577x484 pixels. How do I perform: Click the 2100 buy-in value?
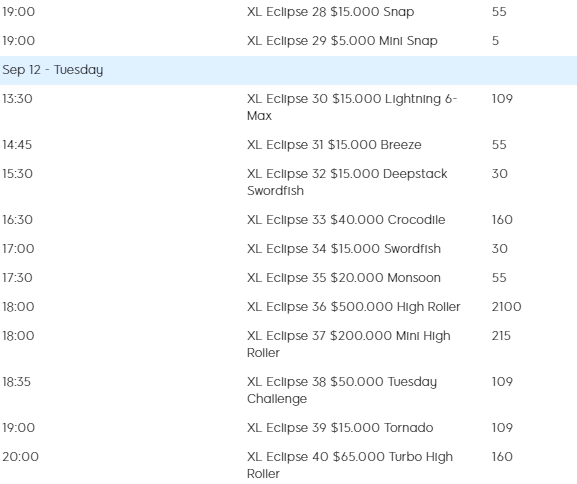pyautogui.click(x=506, y=307)
